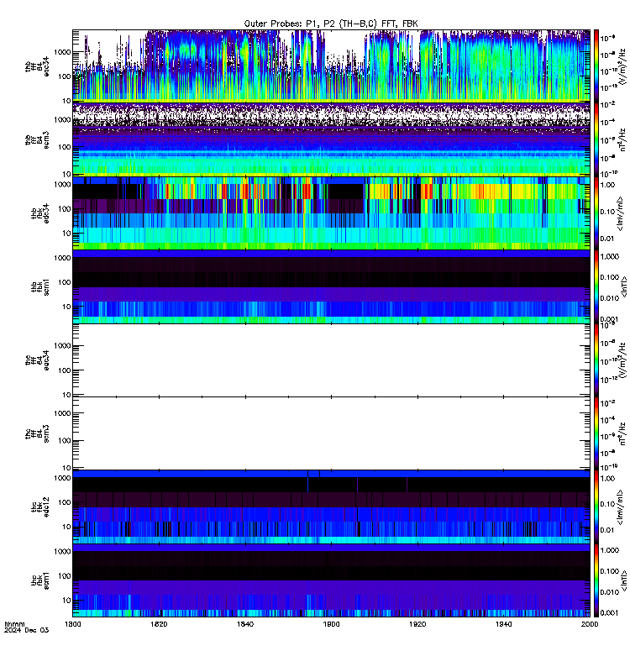Click the thc scm3 FFT color bar
The height and width of the screenshot is (672, 630).
[x=596, y=433]
